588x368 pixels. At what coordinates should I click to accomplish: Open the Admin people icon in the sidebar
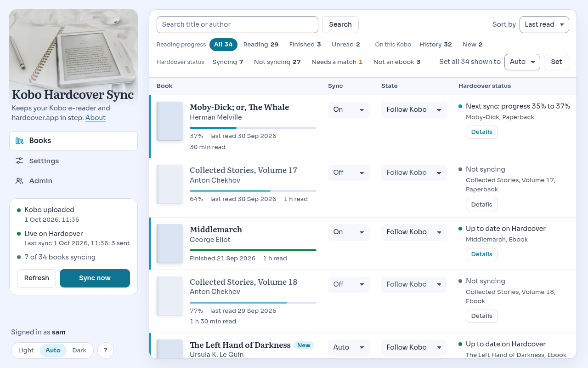[x=19, y=181]
